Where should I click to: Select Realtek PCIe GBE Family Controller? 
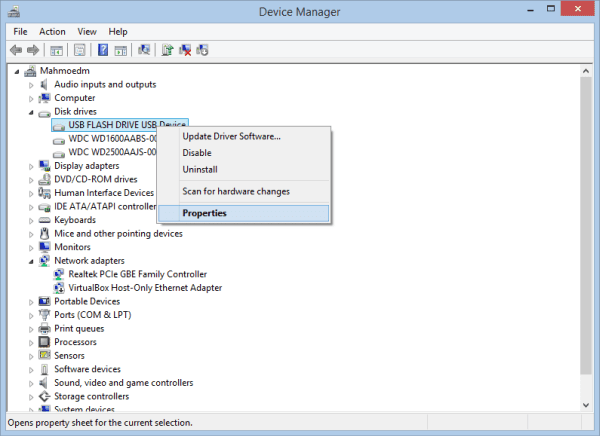click(x=137, y=274)
